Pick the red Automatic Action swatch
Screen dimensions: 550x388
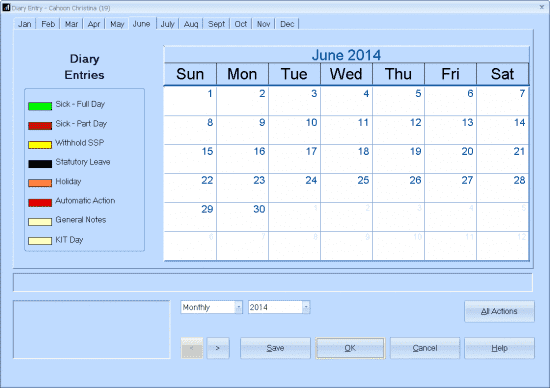click(x=40, y=202)
